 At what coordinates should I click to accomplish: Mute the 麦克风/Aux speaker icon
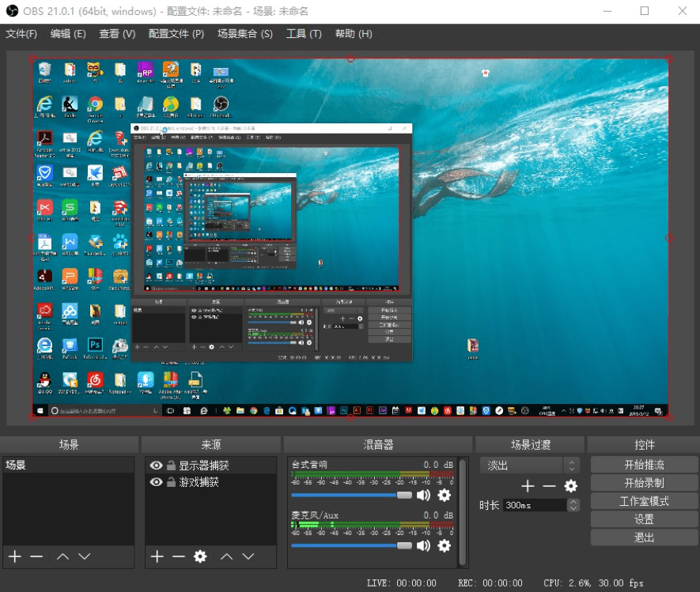coord(423,545)
